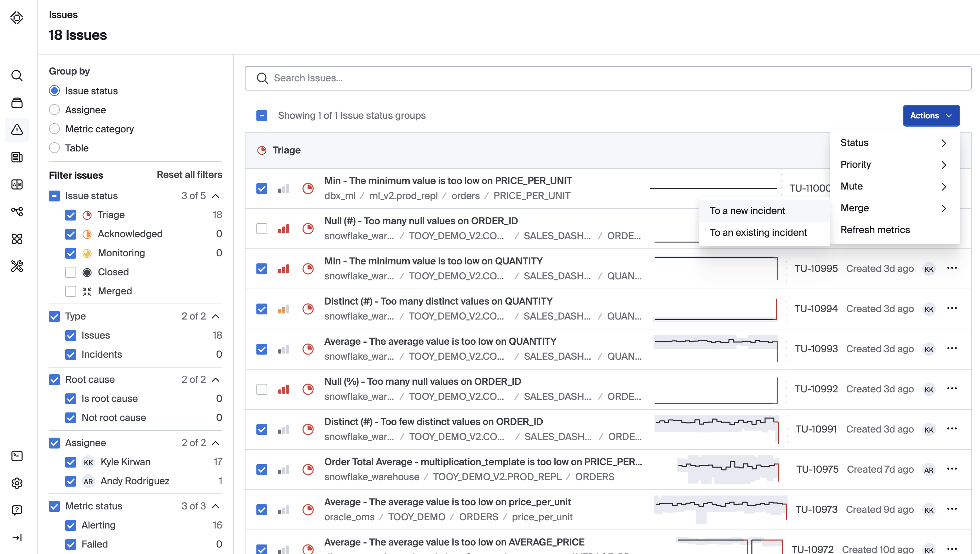Screen dimensions: 980x554
Task: Check the Null (#) ORDER_ID issue checkbox
Action: click(262, 228)
